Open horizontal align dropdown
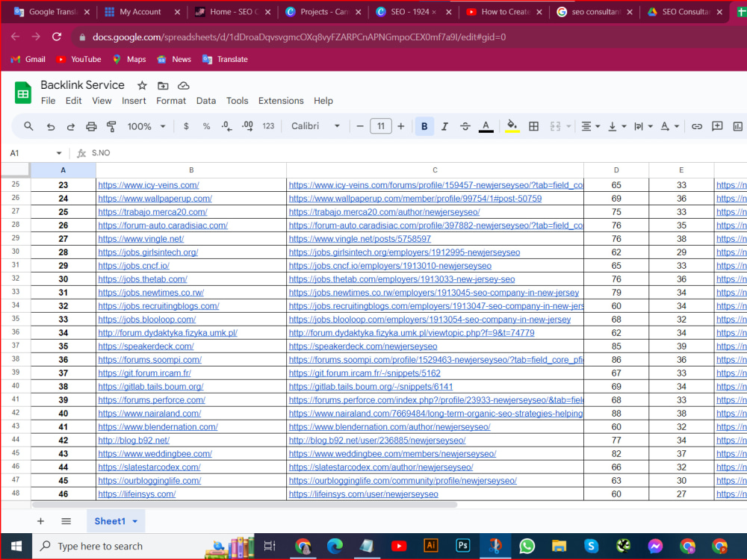Viewport: 747px width, 560px height. tap(590, 126)
